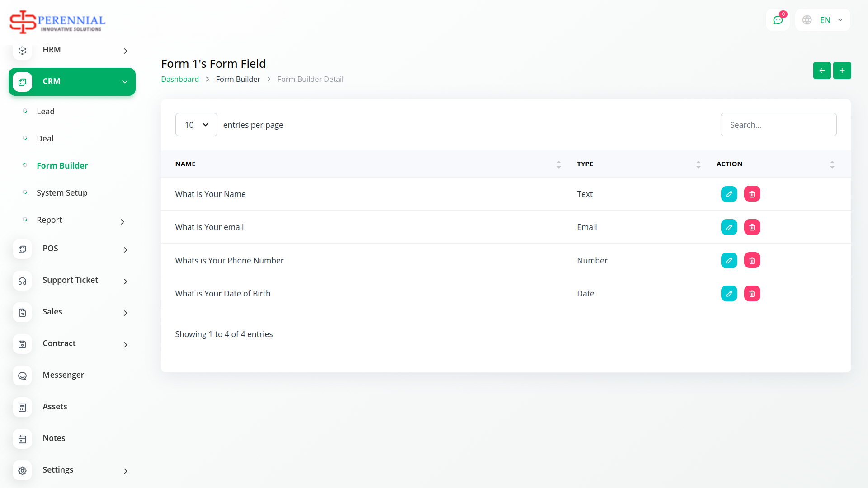Click the green back arrow button
This screenshot has height=488, width=868.
(821, 70)
